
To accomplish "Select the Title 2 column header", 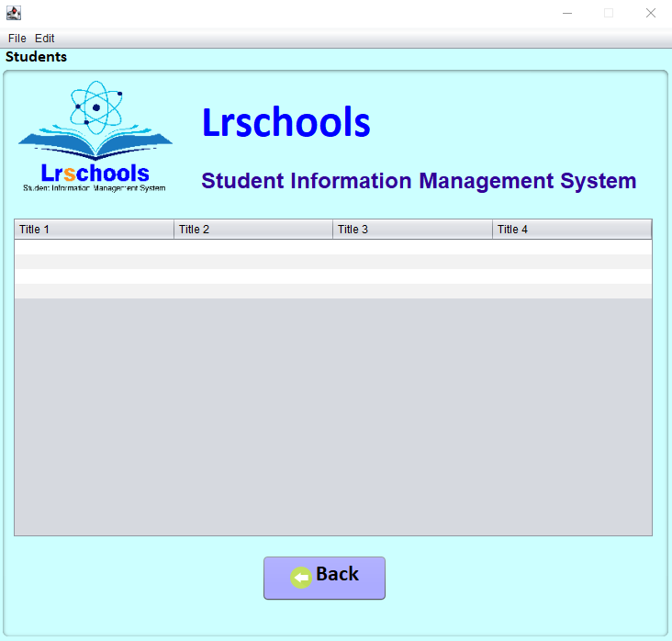I will [x=253, y=230].
